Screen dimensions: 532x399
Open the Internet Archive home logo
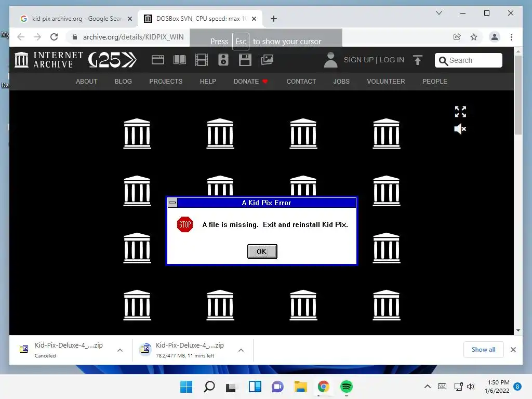coord(49,60)
